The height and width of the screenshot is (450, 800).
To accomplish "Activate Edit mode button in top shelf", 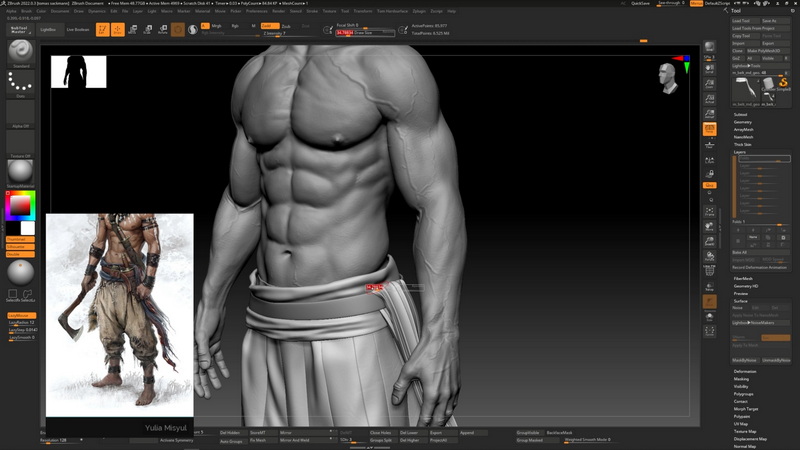I will 103,30.
